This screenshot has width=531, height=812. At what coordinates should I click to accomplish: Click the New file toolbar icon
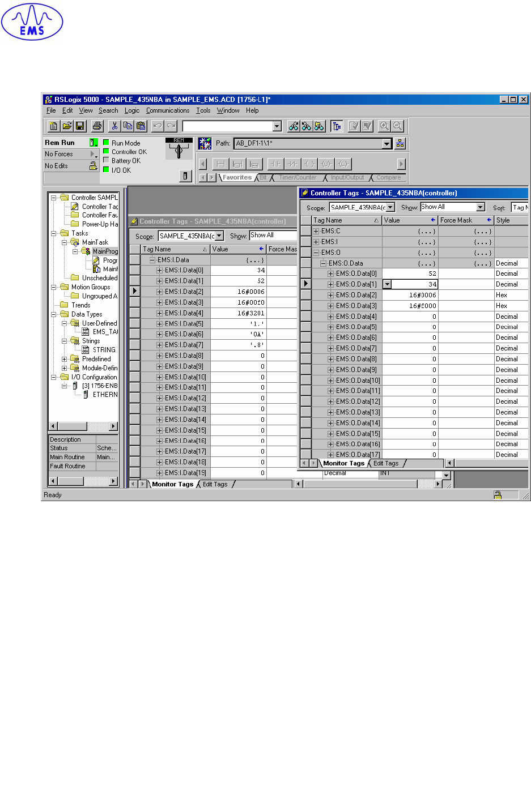[54, 126]
